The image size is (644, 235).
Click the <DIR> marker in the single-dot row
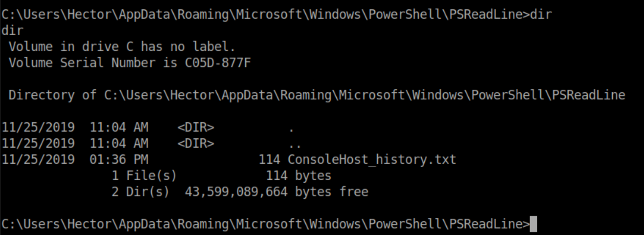click(196, 128)
